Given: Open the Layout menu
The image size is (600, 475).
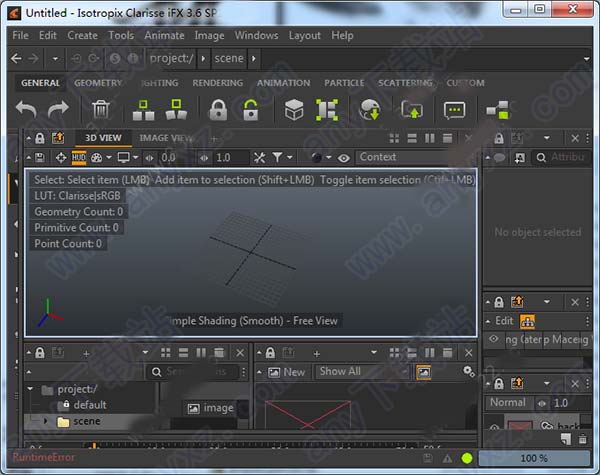Looking at the screenshot, I should click(x=305, y=36).
